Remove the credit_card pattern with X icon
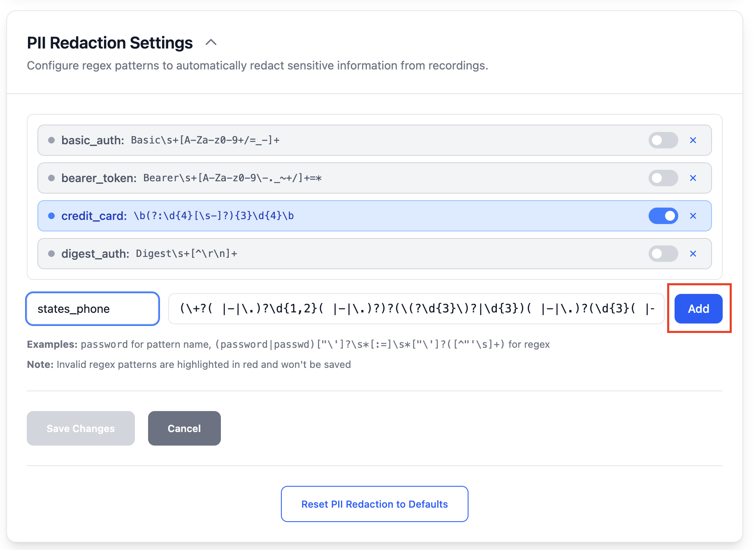Image resolution: width=756 pixels, height=550 pixels. (x=693, y=216)
